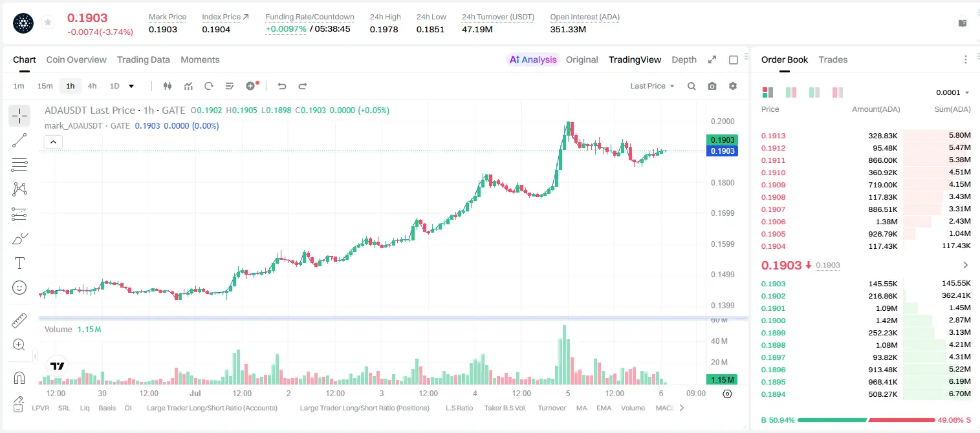Image resolution: width=980 pixels, height=433 pixels.
Task: Activate the magnet snap mode
Action: point(19,377)
